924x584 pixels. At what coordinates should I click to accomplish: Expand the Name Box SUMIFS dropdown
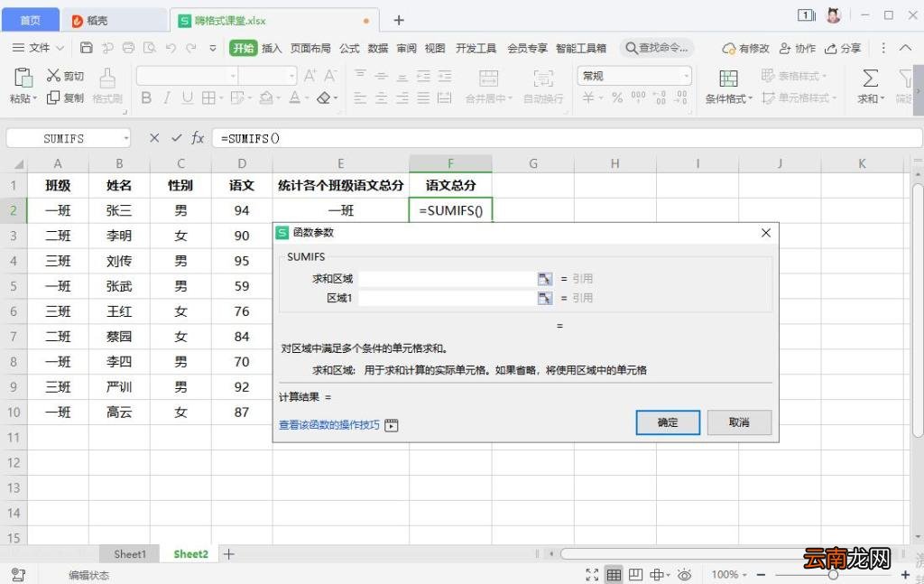click(125, 138)
